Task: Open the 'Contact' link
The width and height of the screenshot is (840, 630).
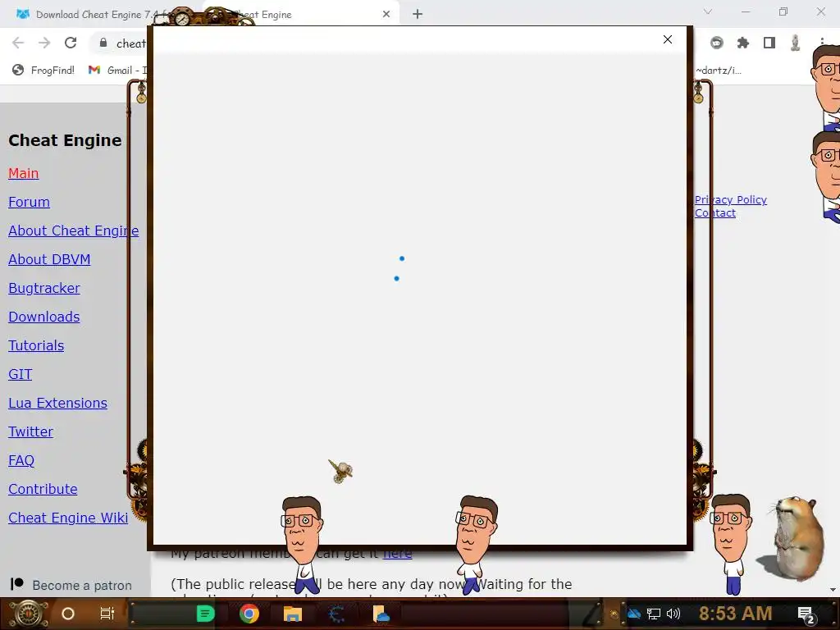Action: [x=715, y=212]
